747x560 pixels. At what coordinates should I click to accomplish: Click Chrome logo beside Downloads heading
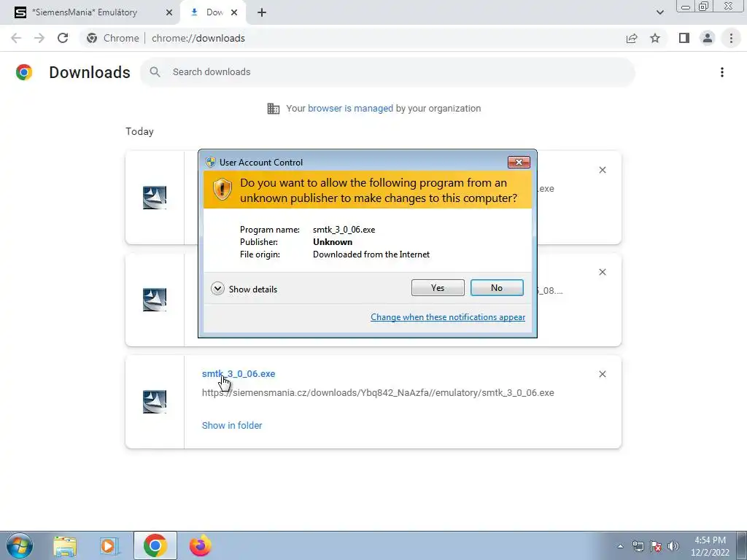24,72
